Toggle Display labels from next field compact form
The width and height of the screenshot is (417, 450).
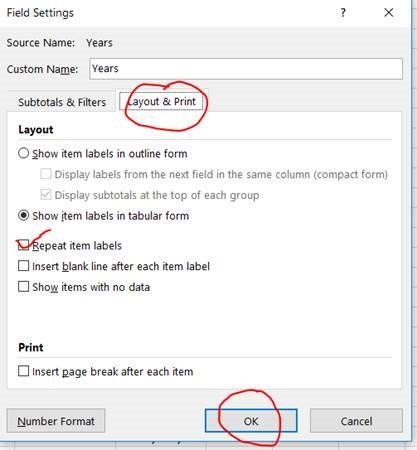pyautogui.click(x=46, y=174)
